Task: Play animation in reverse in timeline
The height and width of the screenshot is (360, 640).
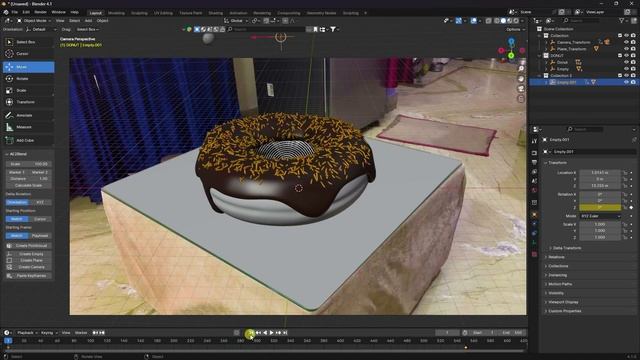Action: 265,333
